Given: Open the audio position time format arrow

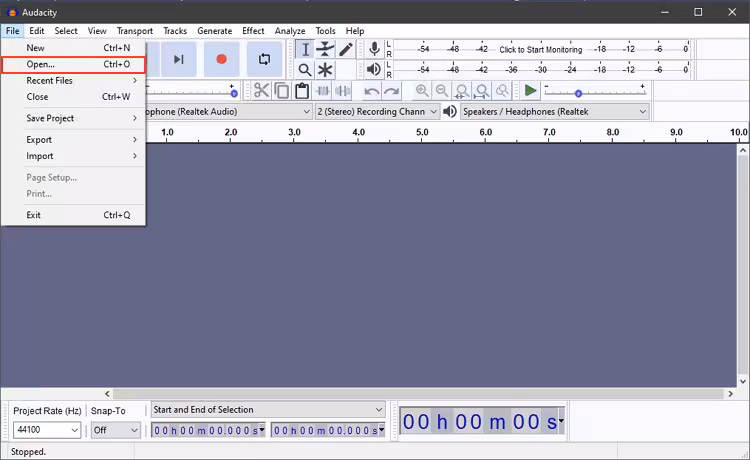Looking at the screenshot, I should 562,421.
